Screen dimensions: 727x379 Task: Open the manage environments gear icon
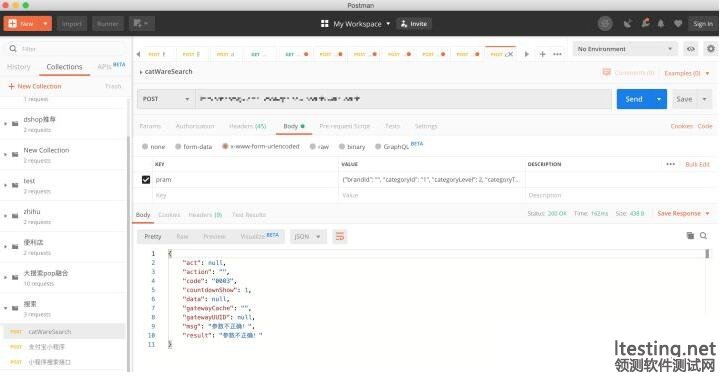710,48
